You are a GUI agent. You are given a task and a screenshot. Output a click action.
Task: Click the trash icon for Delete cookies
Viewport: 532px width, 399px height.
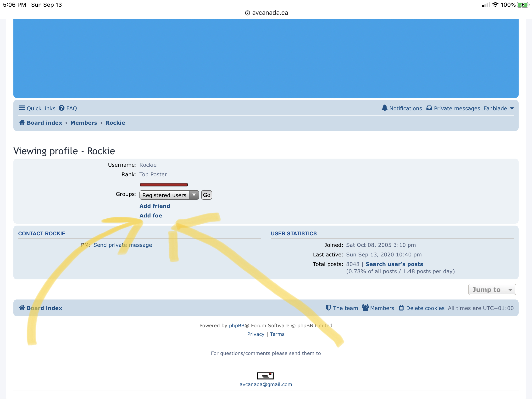click(x=401, y=308)
